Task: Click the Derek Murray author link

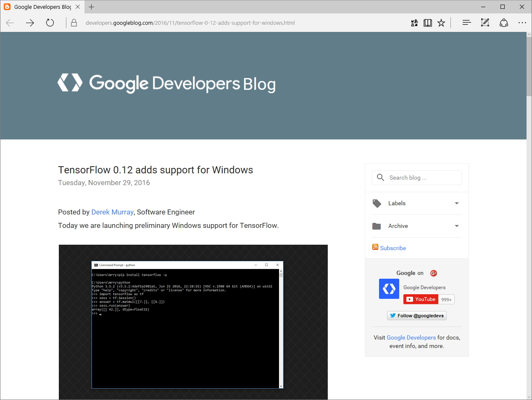Action: point(112,212)
